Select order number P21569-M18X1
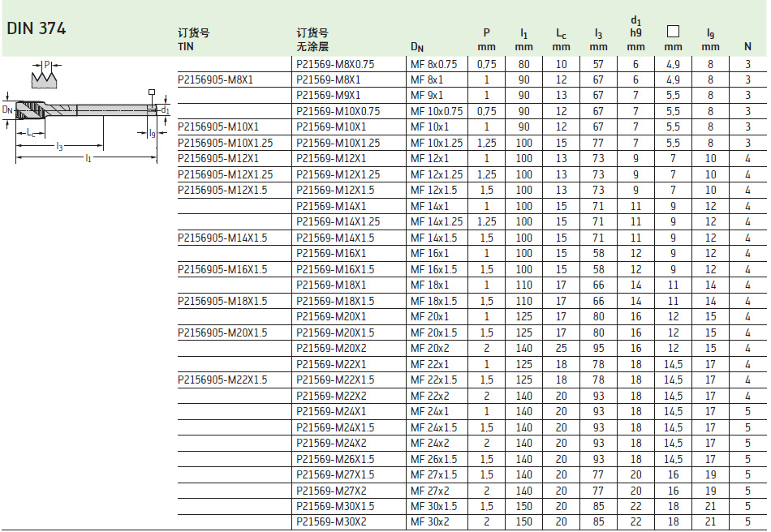The height and width of the screenshot is (532, 771). pyautogui.click(x=331, y=285)
